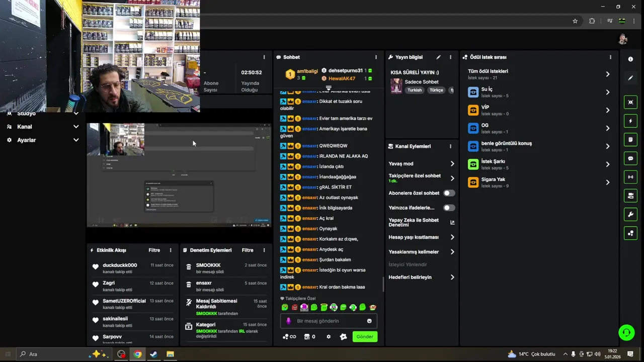Open Hesap yaşı kısıtlaması chevron
This screenshot has width=644, height=362.
point(452,237)
